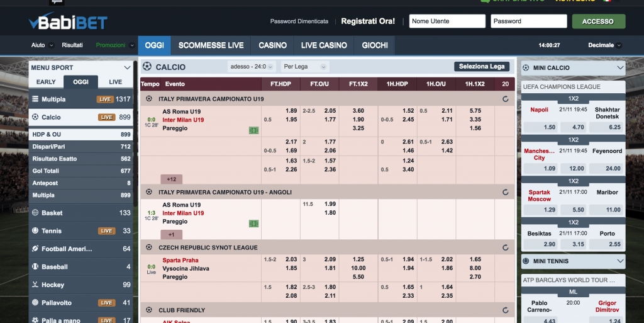Refresh the Club Friendly league odds
The width and height of the screenshot is (644, 323).
pos(506,310)
